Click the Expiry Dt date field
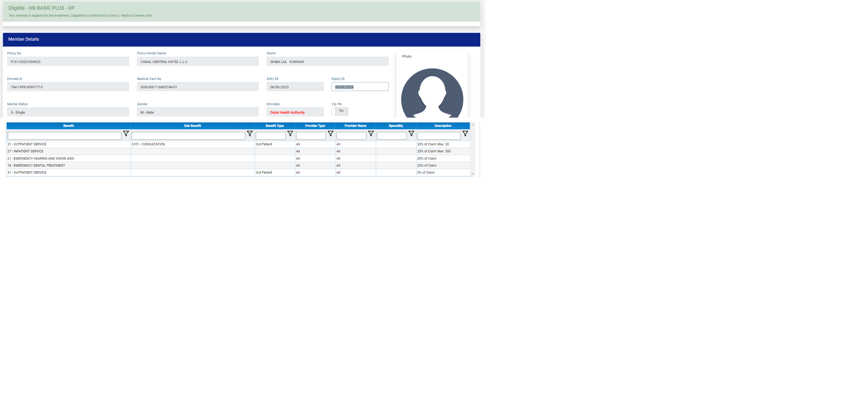Image resolution: width=868 pixels, height=407 pixels. tap(359, 87)
